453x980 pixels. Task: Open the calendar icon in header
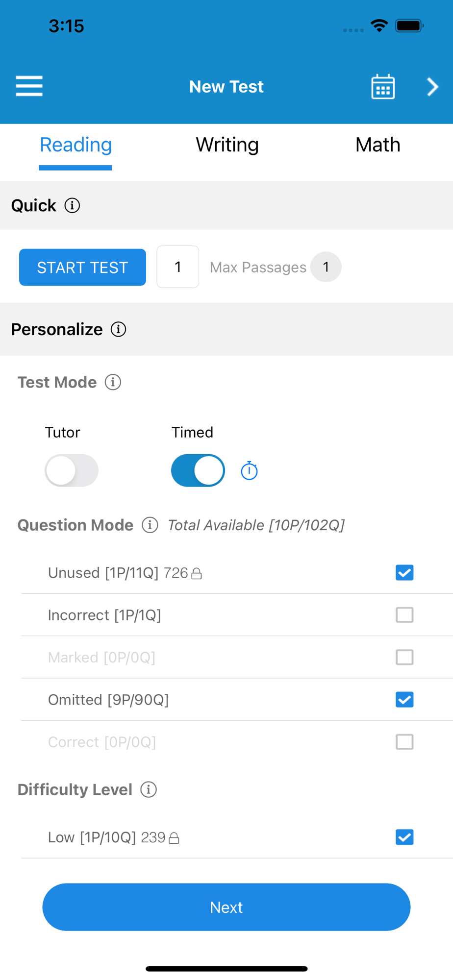383,87
